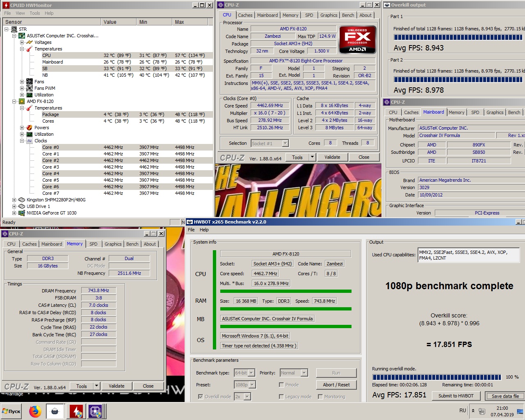Click Save data file button
The height and width of the screenshot is (420, 525).
click(x=505, y=396)
